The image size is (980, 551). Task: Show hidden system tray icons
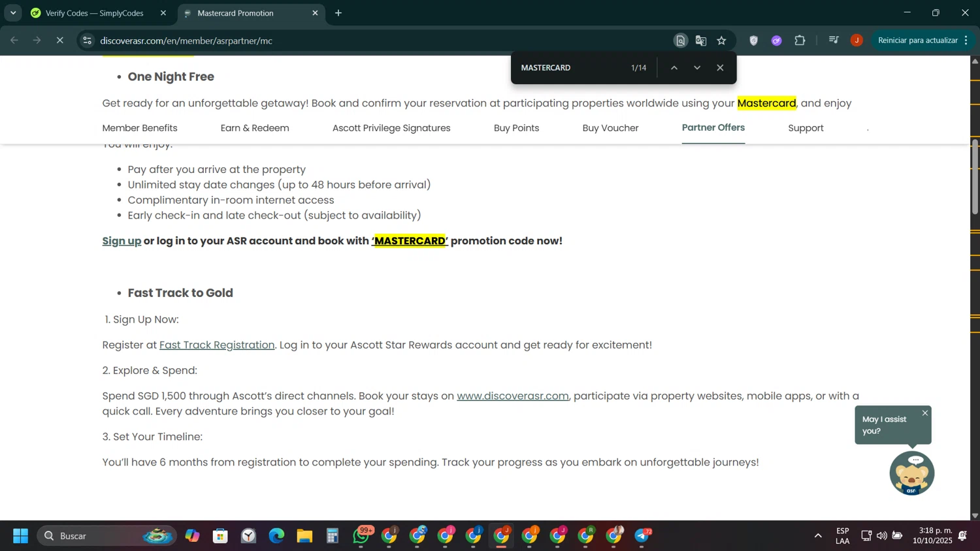click(x=818, y=536)
